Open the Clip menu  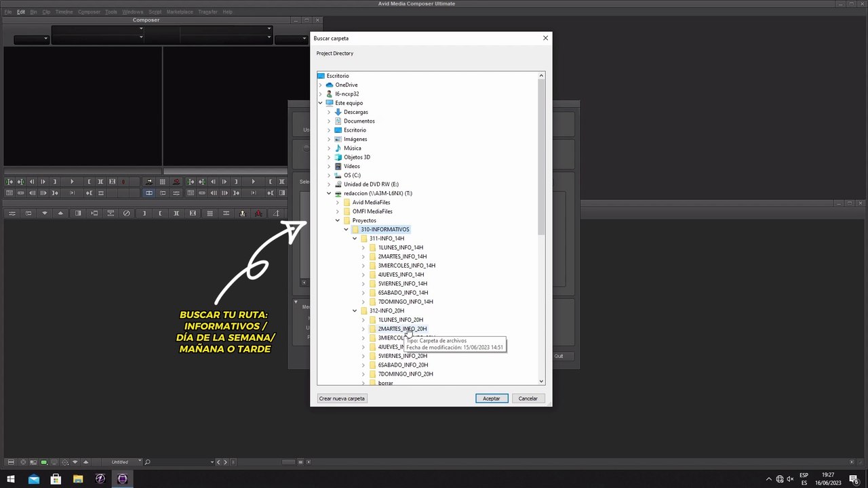(46, 12)
